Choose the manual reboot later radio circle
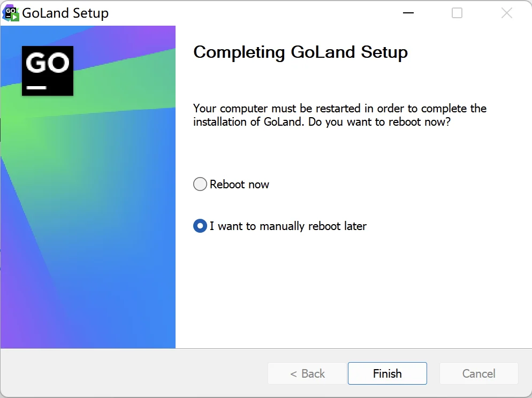This screenshot has width=532, height=398. click(x=200, y=226)
